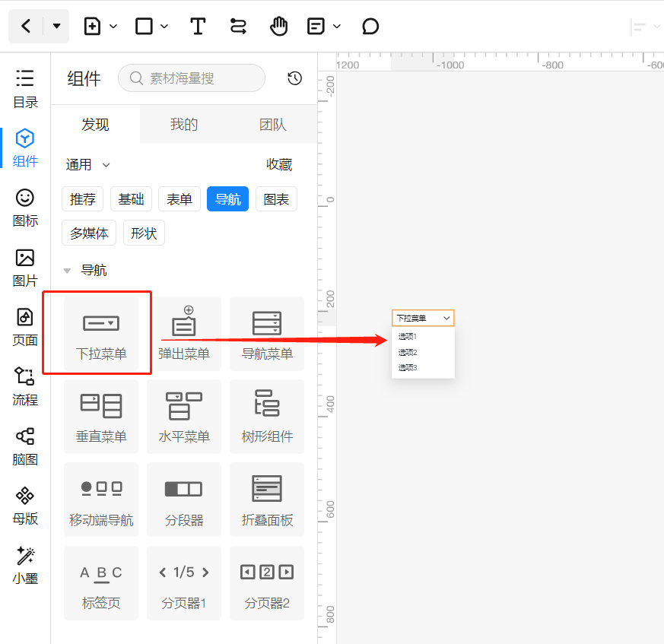The image size is (664, 644).
Task: Open the 流程 sidebar panel
Action: coord(25,386)
